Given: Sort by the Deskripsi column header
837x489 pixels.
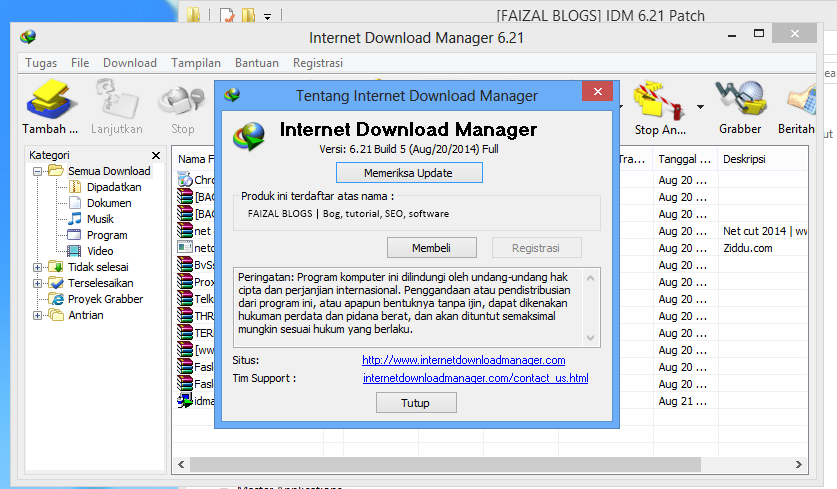Looking at the screenshot, I should click(762, 159).
